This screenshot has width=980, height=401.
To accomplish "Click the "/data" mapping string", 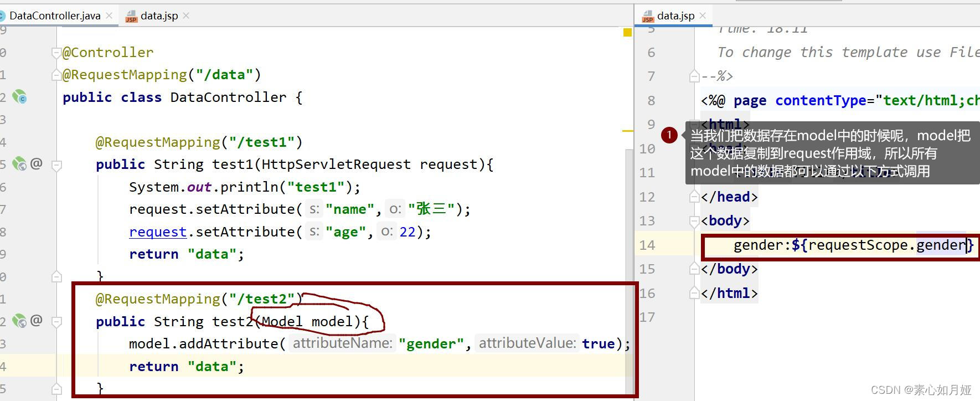I will (224, 75).
